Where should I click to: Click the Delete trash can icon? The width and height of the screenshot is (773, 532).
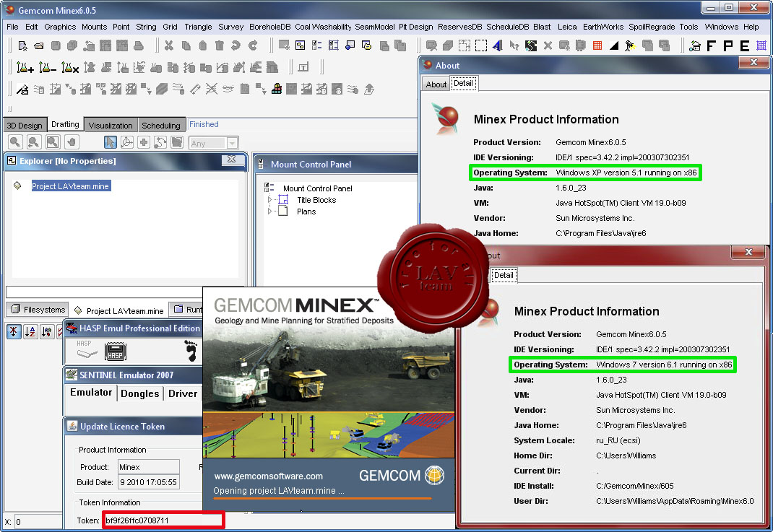tap(220, 45)
